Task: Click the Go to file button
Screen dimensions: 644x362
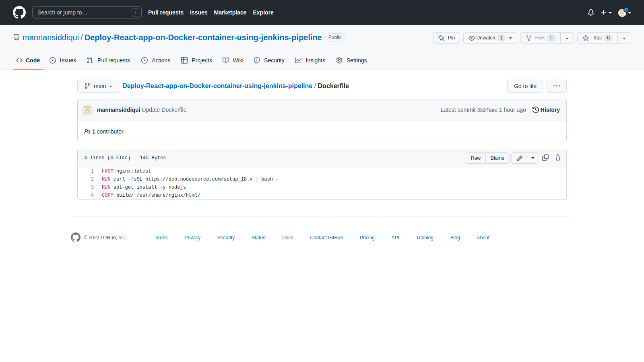Action: 525,86
